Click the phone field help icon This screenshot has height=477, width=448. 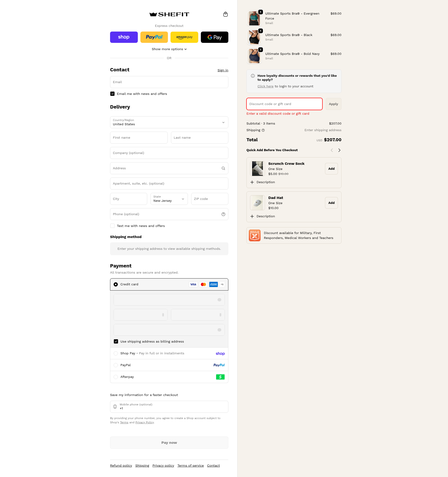pos(223,214)
